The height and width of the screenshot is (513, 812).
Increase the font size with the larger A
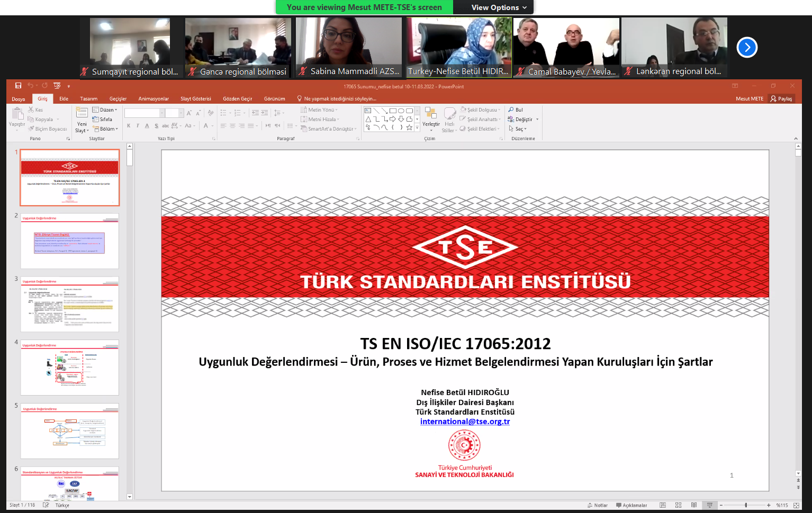coord(189,113)
